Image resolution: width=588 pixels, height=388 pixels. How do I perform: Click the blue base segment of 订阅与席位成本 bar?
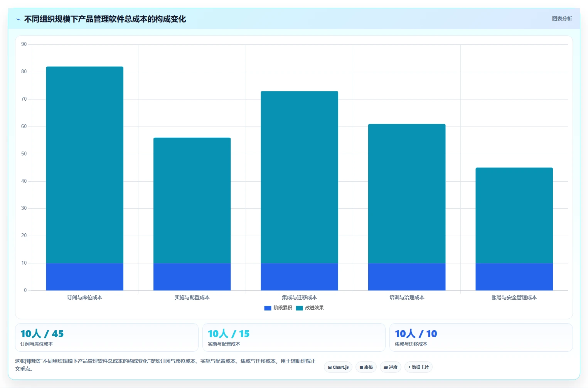[85, 277]
